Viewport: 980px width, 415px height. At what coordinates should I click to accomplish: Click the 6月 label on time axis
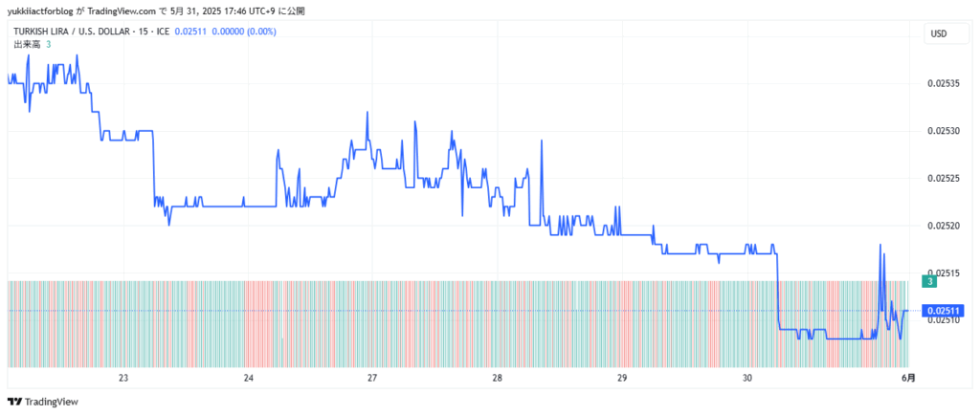pyautogui.click(x=909, y=378)
